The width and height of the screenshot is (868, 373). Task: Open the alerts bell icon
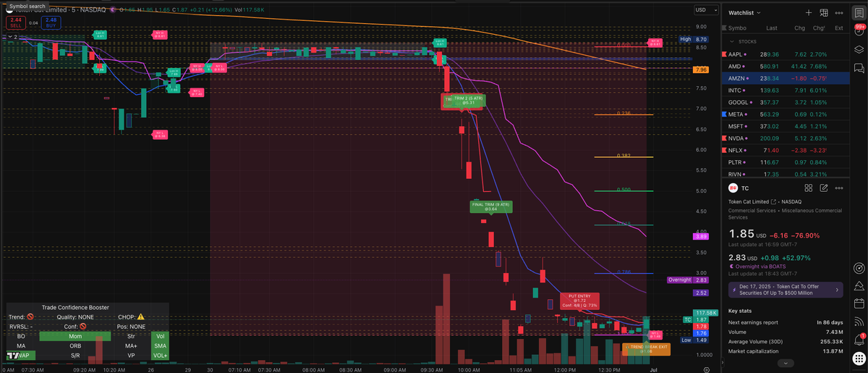(859, 339)
